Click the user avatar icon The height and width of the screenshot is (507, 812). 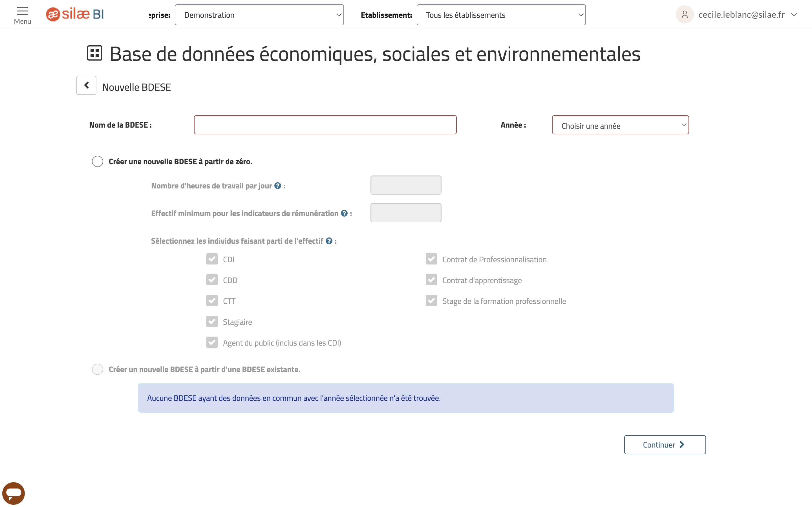point(685,14)
